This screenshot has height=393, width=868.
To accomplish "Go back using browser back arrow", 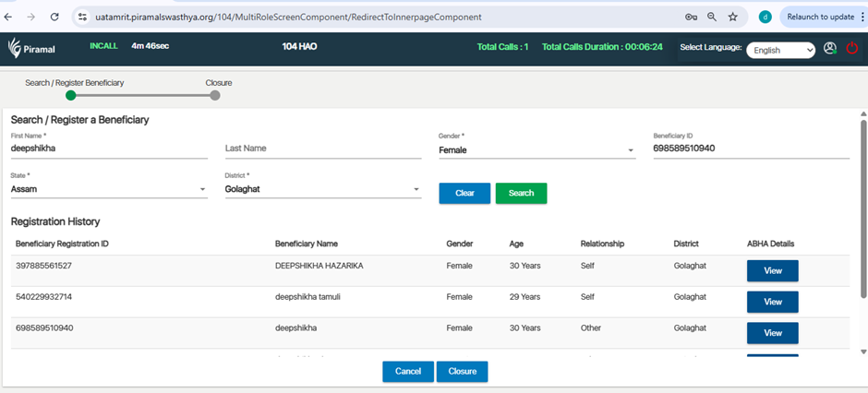I will 10,17.
